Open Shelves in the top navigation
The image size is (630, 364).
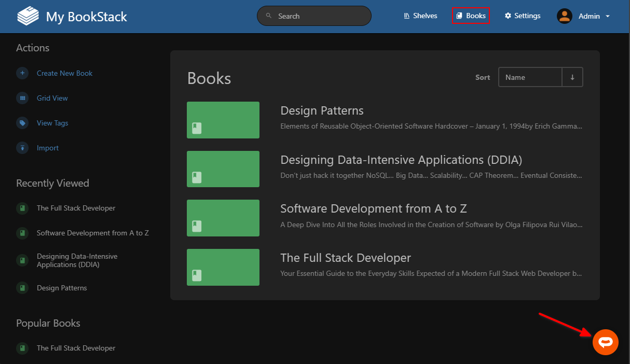click(x=420, y=16)
